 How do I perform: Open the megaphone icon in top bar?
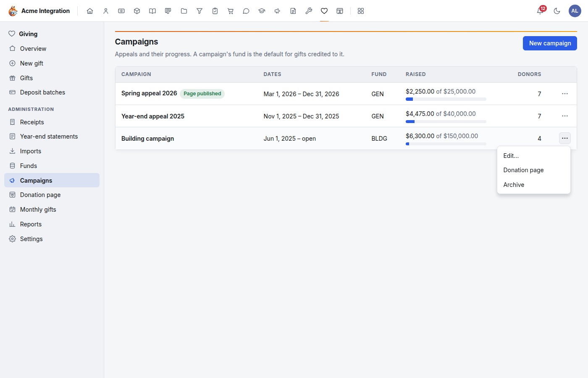point(278,11)
